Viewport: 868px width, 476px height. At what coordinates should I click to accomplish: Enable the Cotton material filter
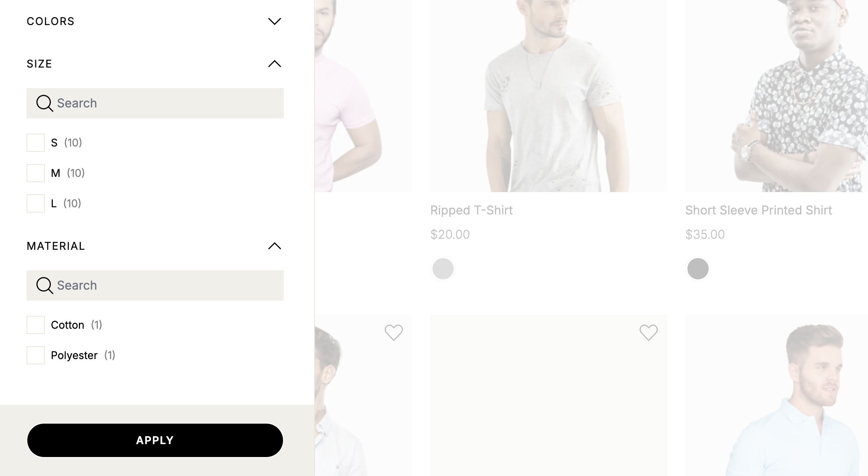tap(36, 325)
